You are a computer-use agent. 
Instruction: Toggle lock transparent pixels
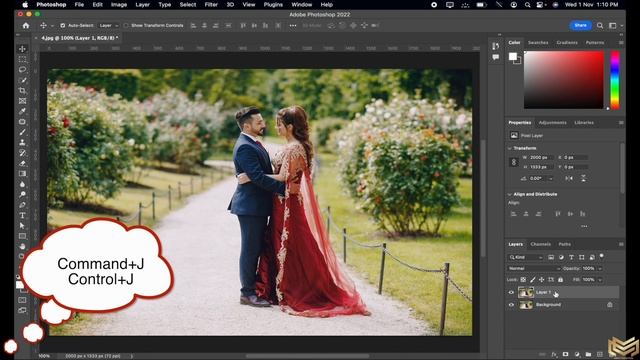(523, 280)
